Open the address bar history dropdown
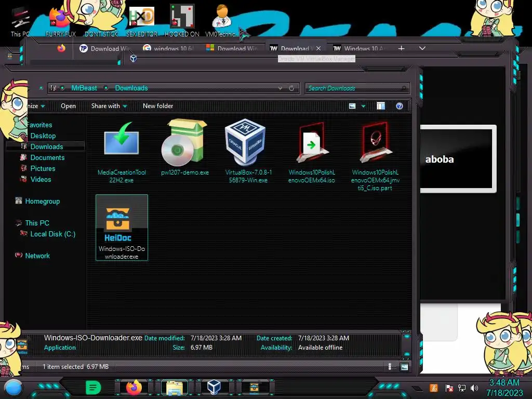The height and width of the screenshot is (399, 532). (280, 88)
